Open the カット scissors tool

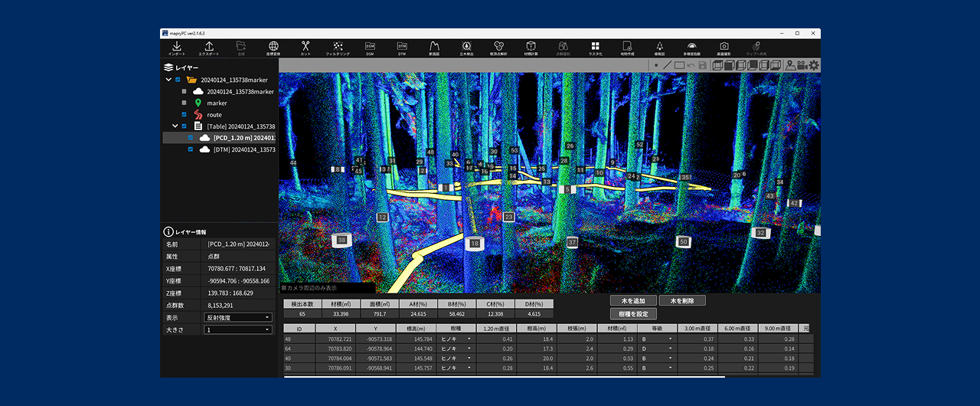click(305, 48)
